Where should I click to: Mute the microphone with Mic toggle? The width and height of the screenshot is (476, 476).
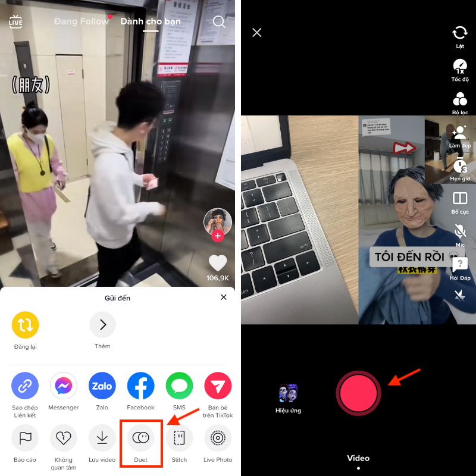click(460, 232)
